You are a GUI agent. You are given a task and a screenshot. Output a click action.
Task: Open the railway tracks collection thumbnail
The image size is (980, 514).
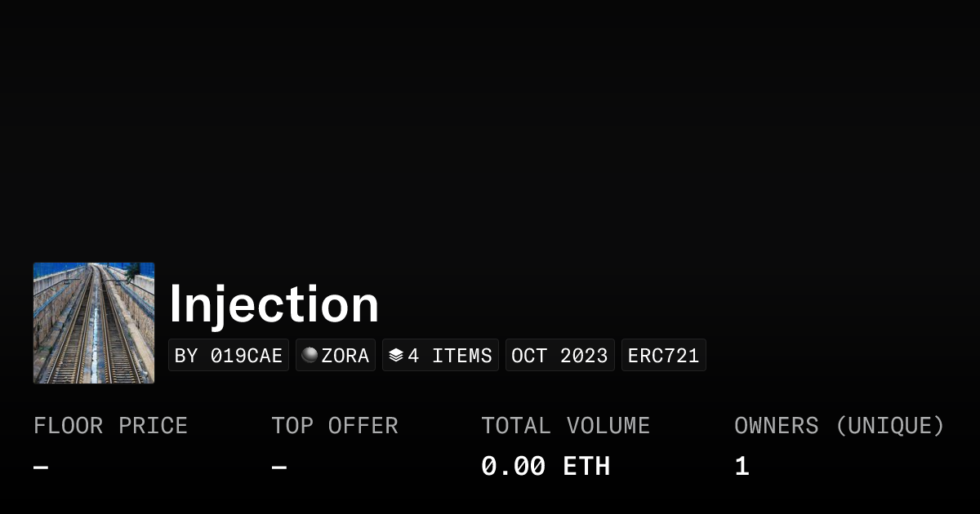point(94,323)
